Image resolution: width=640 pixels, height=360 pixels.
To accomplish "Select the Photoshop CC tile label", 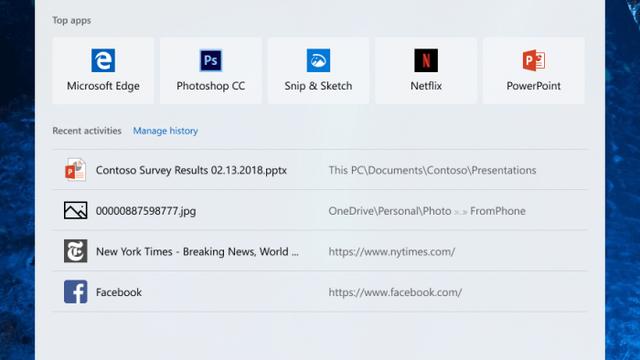I will pos(211,86).
